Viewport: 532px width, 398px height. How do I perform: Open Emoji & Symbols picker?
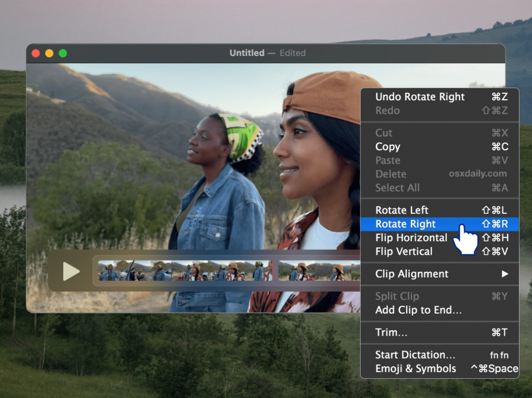[440, 368]
